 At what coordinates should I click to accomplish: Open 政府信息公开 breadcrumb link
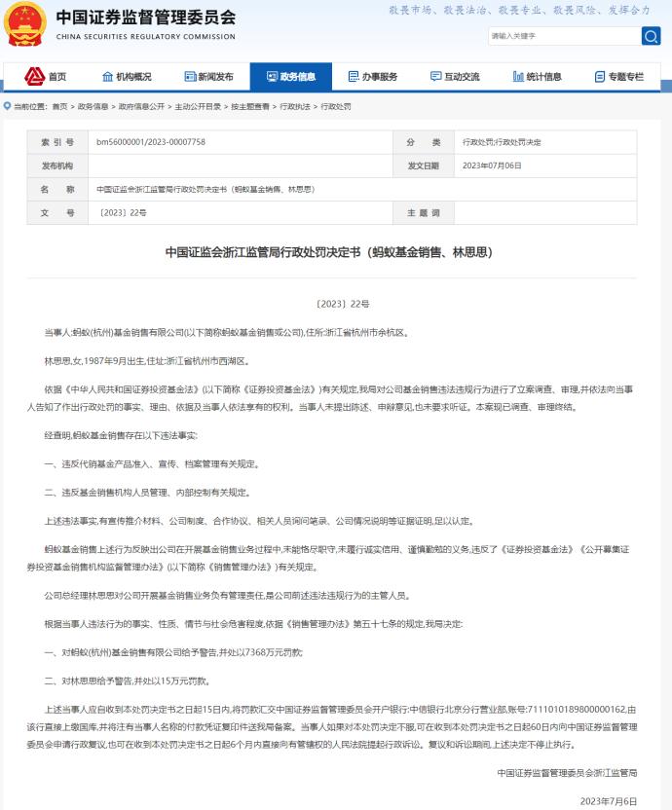[x=141, y=106]
